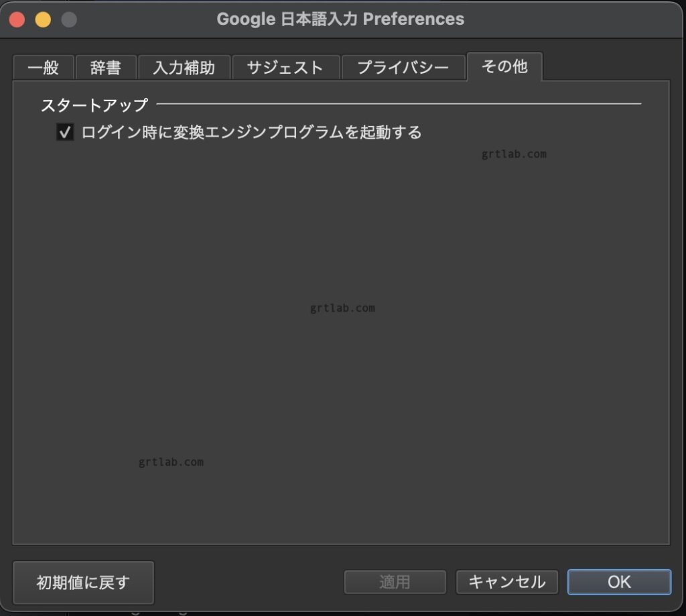Click the grtlab.com watermark in the panel center
686x616 pixels.
(x=342, y=309)
